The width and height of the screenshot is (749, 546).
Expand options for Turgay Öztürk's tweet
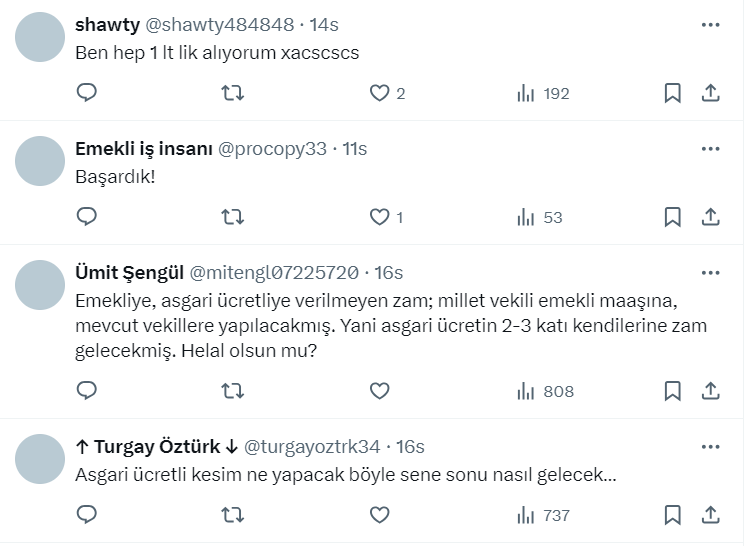pos(711,446)
